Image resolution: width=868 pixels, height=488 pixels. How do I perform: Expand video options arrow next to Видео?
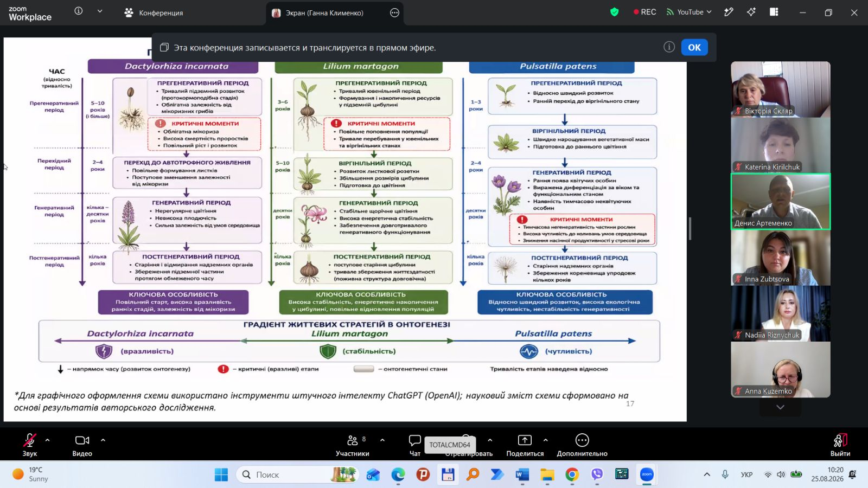click(x=103, y=440)
